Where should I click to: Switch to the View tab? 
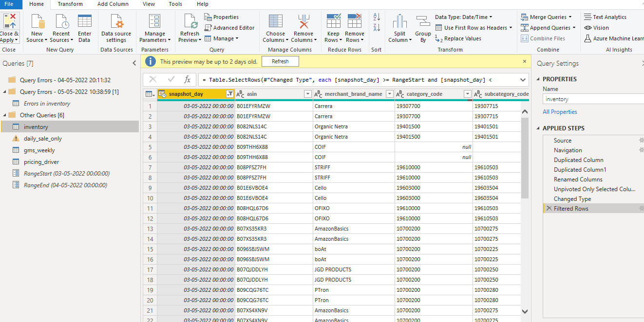click(x=149, y=4)
